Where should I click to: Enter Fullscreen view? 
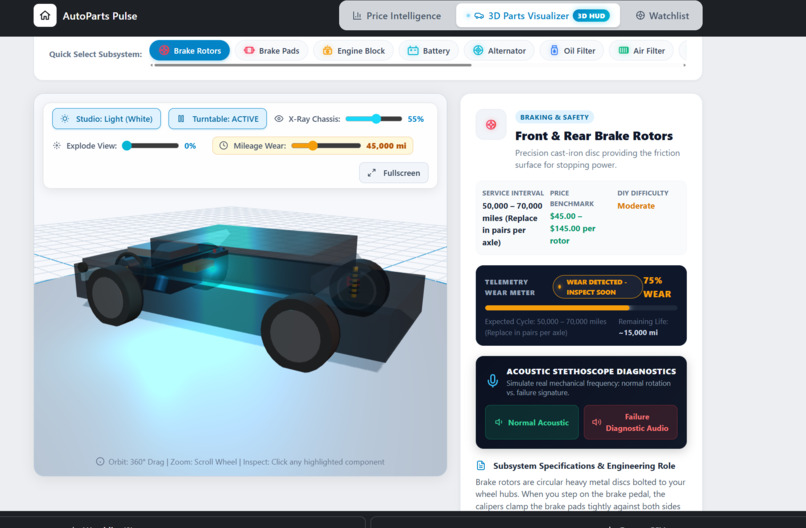pyautogui.click(x=394, y=173)
